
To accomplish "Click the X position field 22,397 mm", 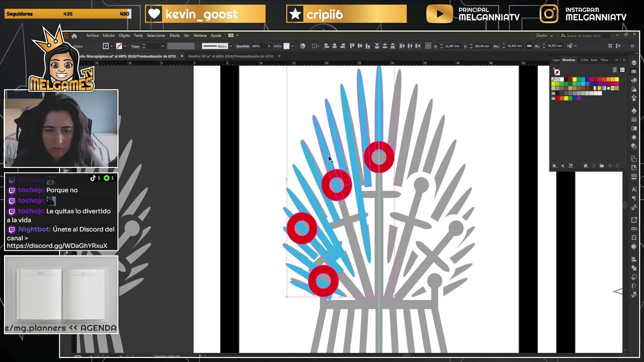I will click(453, 46).
